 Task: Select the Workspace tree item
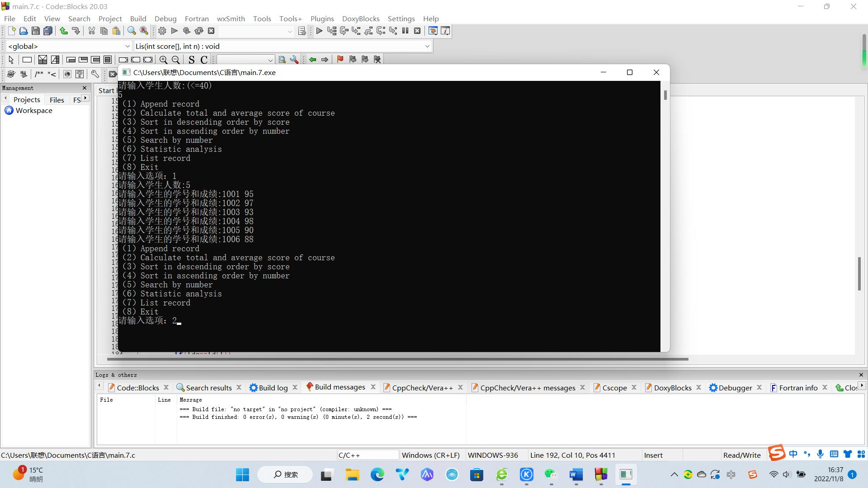[x=34, y=111]
